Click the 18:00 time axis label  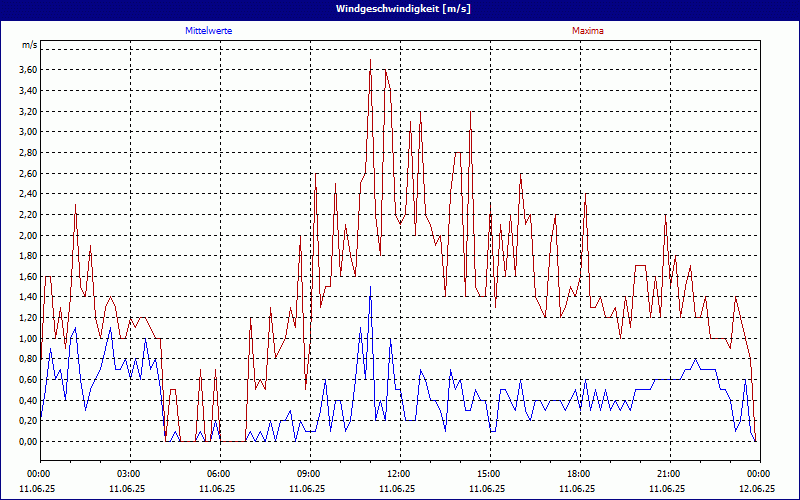(x=578, y=474)
